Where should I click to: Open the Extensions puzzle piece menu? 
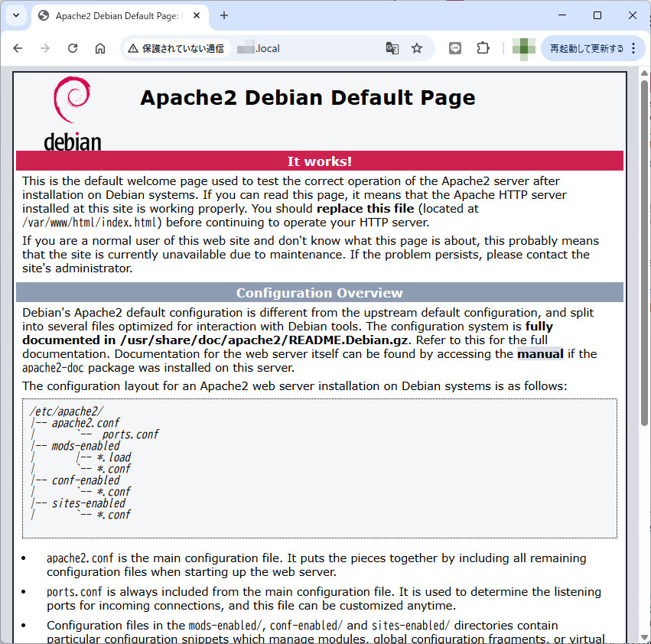tap(483, 48)
